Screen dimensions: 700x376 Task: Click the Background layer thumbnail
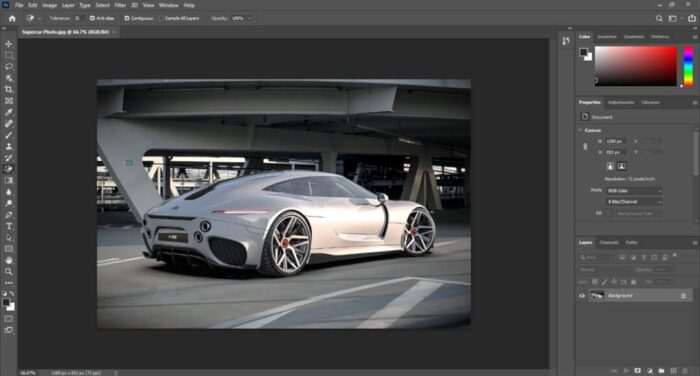point(597,295)
